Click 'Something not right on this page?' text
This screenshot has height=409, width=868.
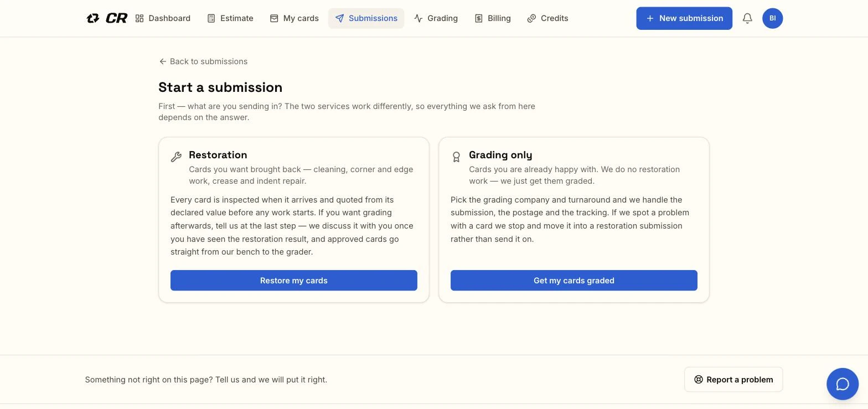(x=206, y=380)
